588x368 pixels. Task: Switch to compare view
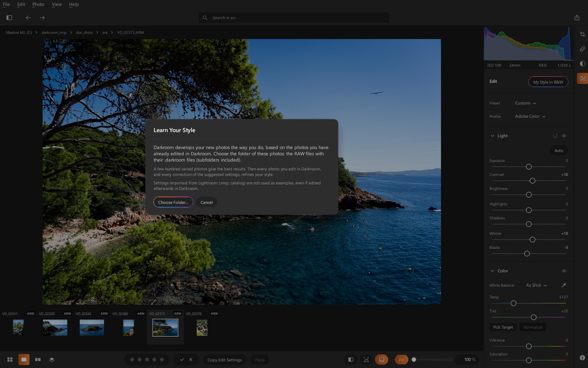click(38, 360)
